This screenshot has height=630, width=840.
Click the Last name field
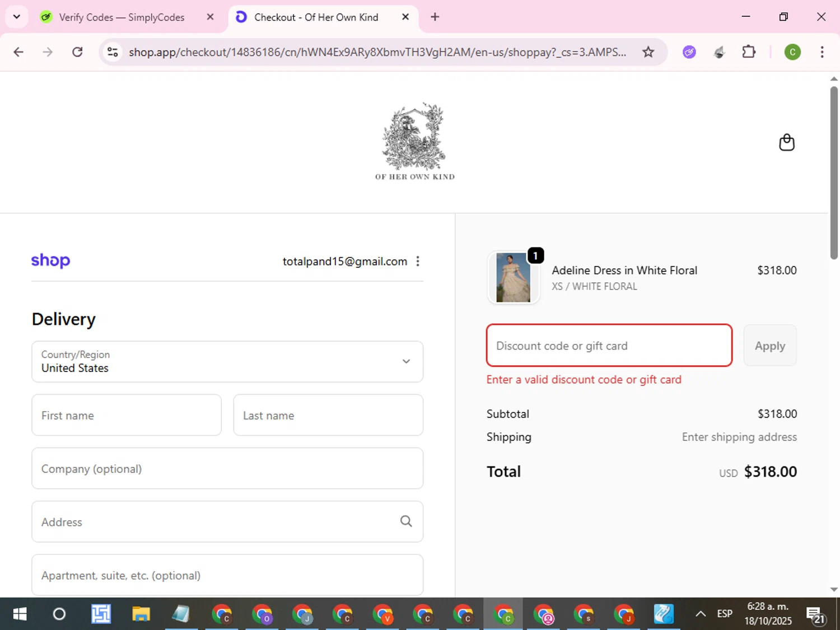(x=328, y=416)
